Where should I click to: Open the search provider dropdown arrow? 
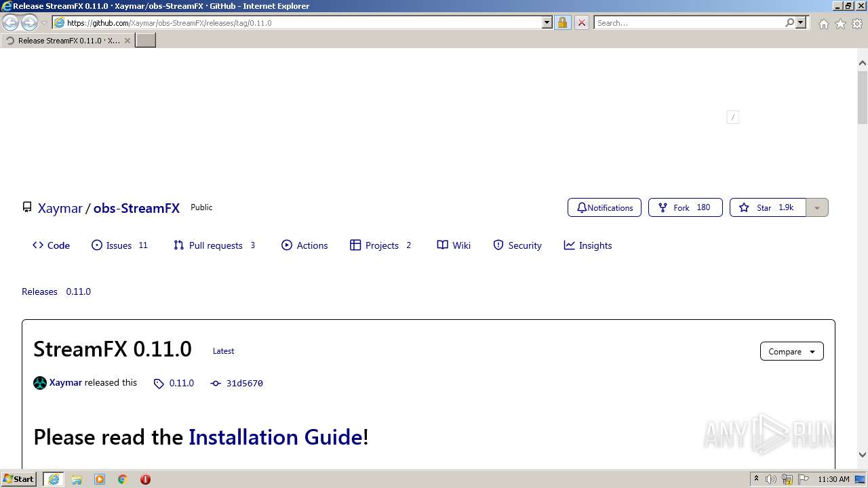pyautogui.click(x=801, y=22)
